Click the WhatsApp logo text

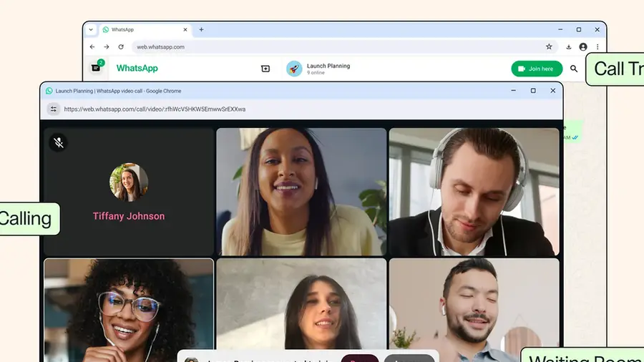click(137, 68)
